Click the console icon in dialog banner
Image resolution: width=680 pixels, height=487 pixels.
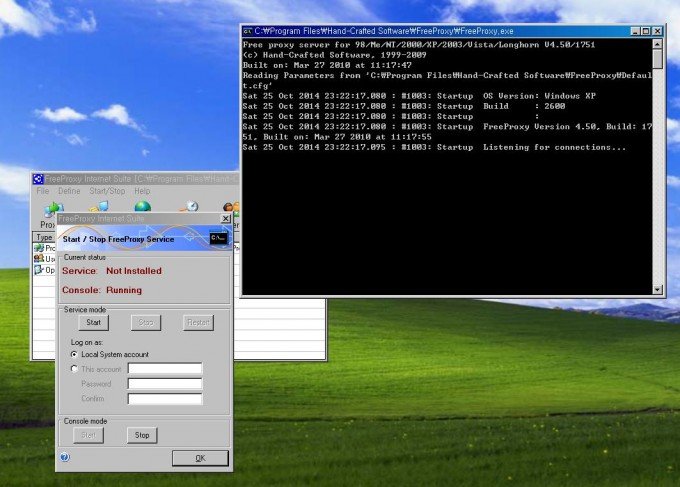tap(219, 238)
